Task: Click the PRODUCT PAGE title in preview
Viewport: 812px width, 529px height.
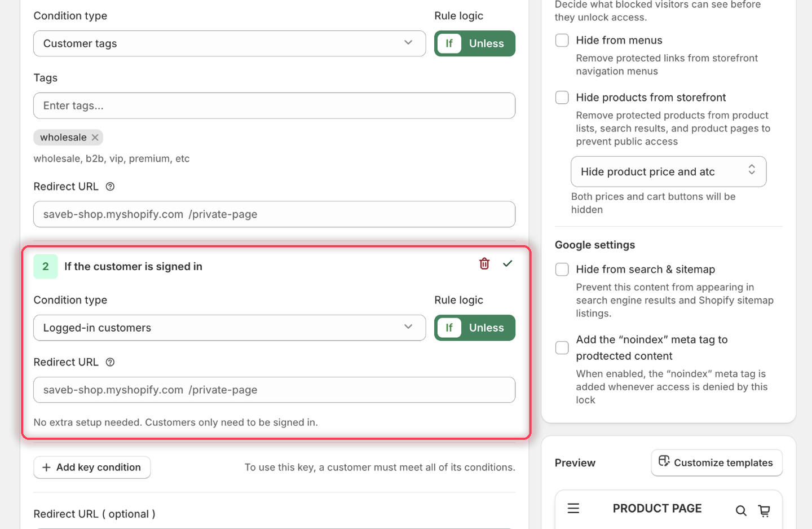Action: coord(657,508)
